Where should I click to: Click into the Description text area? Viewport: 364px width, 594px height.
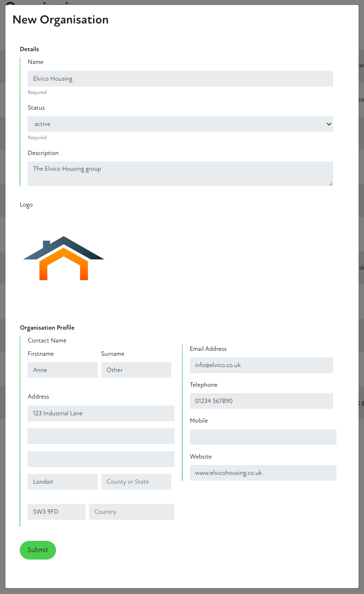coord(180,174)
